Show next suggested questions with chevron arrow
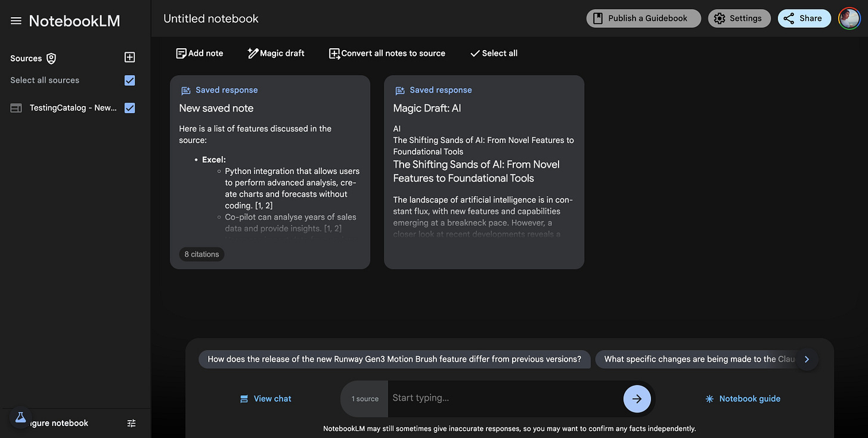The width and height of the screenshot is (868, 438). (807, 359)
